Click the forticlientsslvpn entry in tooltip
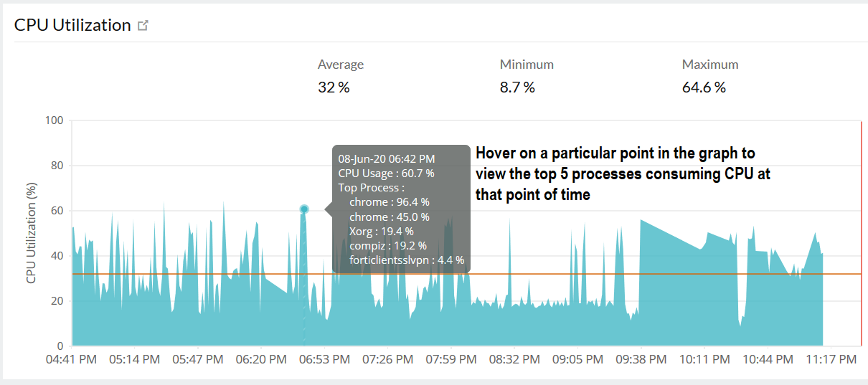This screenshot has width=868, height=385. [407, 260]
